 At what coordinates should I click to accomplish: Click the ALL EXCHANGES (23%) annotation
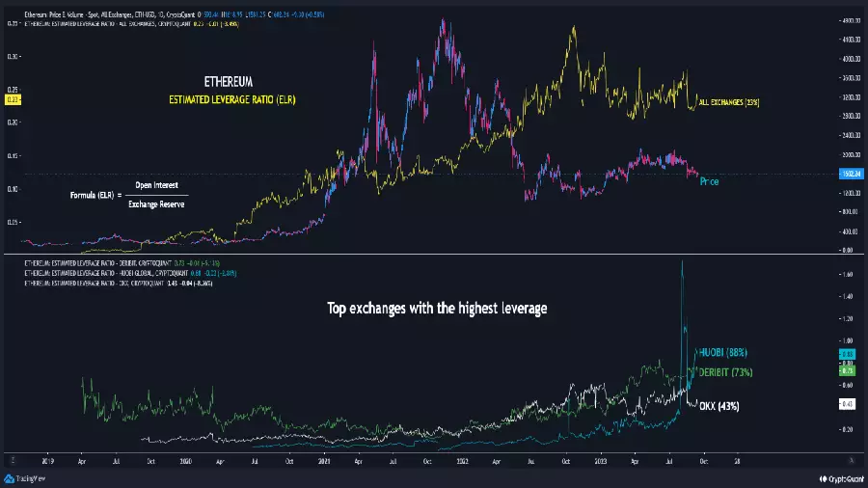tap(729, 102)
